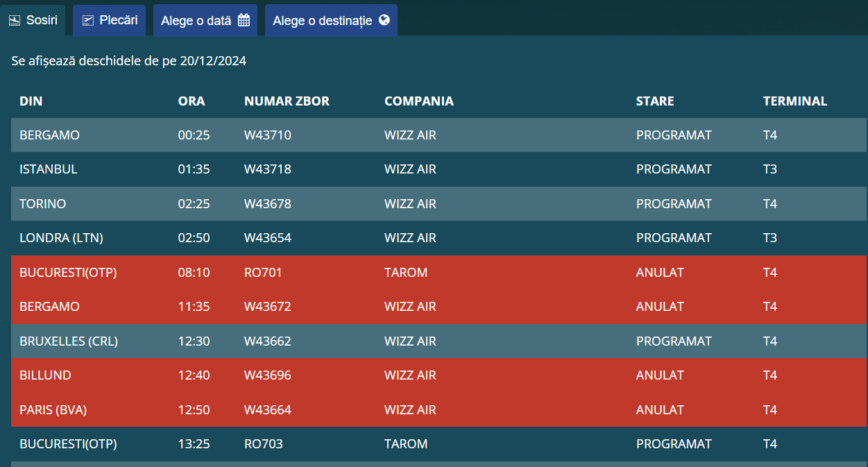The width and height of the screenshot is (868, 467).
Task: Click the globe icon in Alege o destinație
Action: pyautogui.click(x=384, y=20)
